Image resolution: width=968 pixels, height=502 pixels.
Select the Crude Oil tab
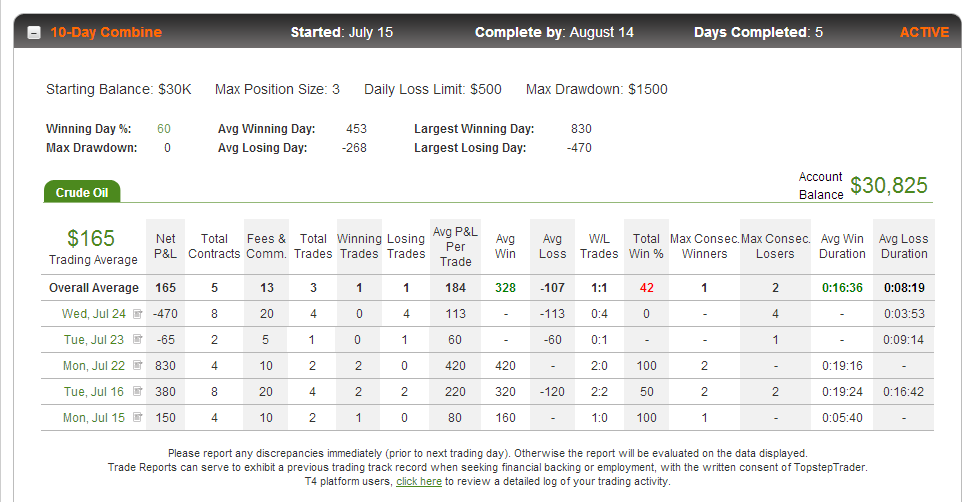click(x=82, y=192)
